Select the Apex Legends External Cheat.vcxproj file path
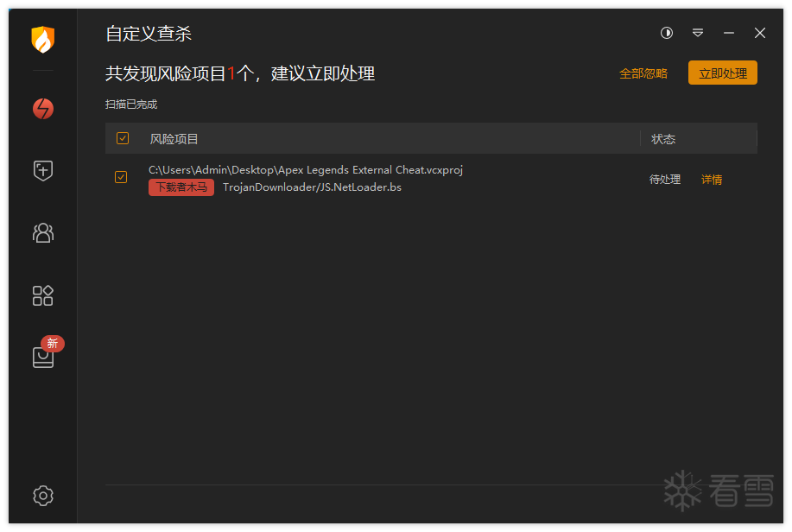Screen dimensions: 792x532 [306, 170]
